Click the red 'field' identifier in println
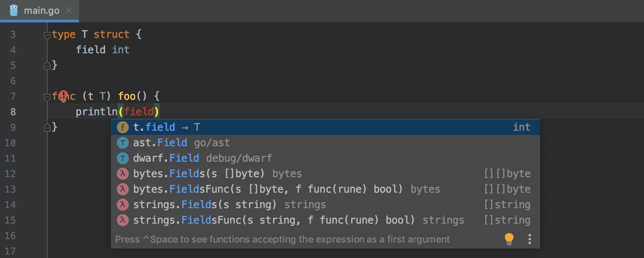This screenshot has width=644, height=258. [x=139, y=112]
